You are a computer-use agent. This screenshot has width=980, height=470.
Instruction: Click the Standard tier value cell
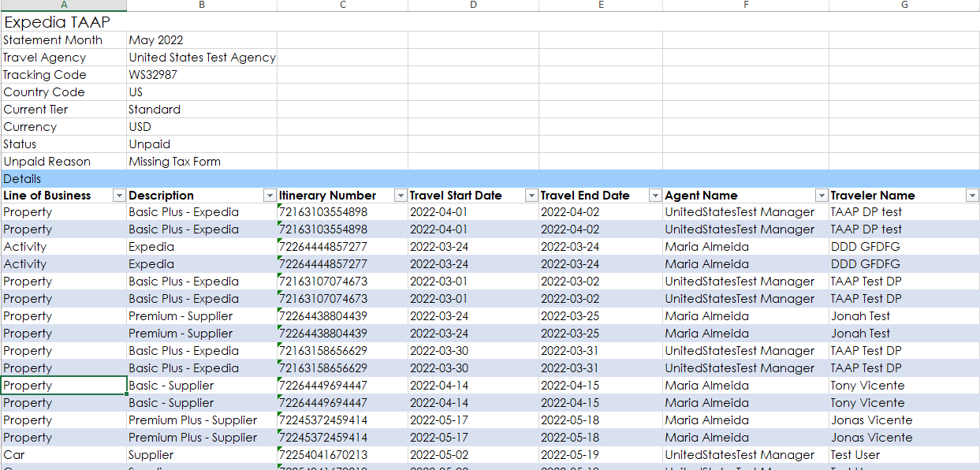pos(202,110)
